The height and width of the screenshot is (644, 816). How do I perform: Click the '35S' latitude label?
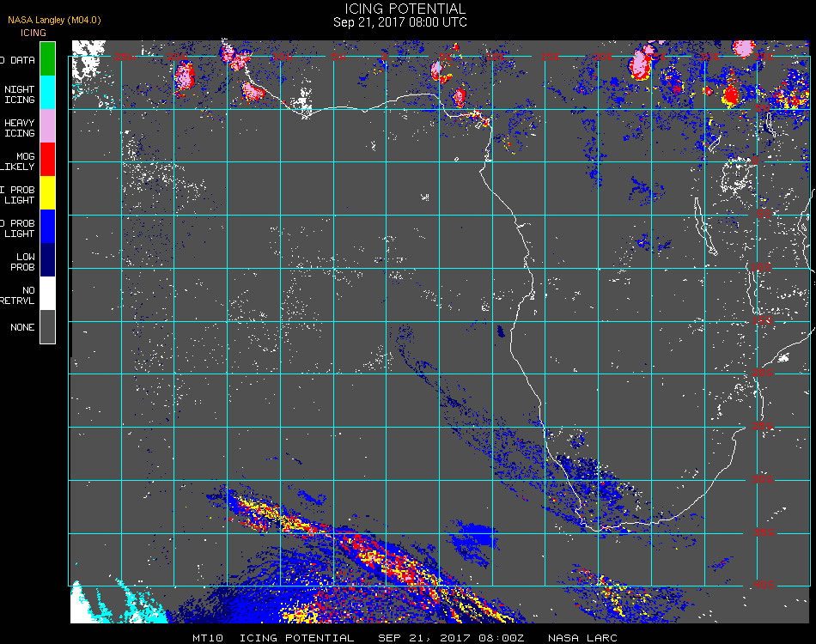point(764,532)
